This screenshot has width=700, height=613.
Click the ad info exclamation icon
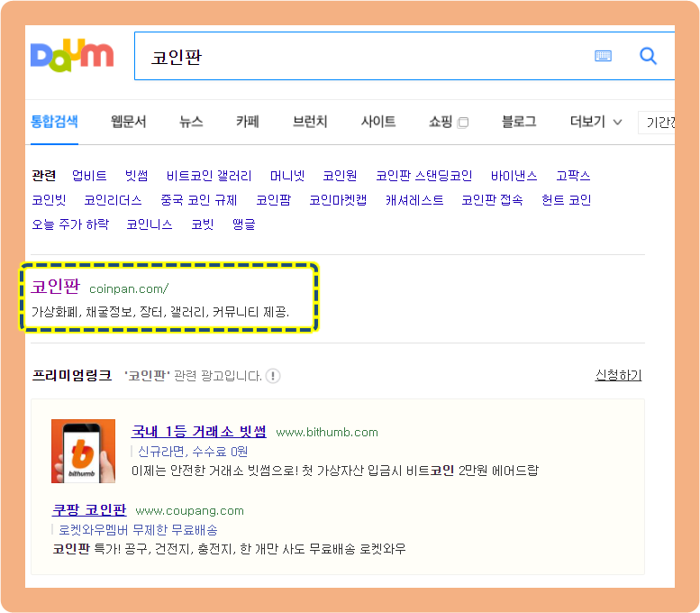tap(273, 376)
